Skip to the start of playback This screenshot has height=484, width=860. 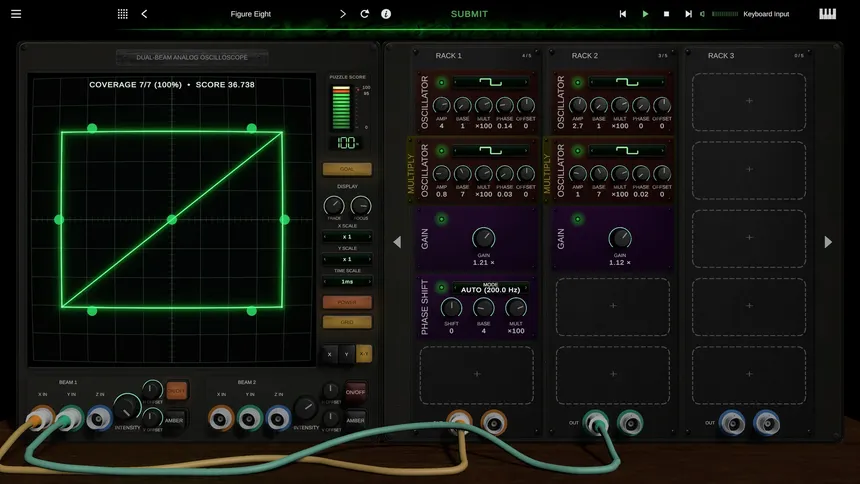[623, 14]
